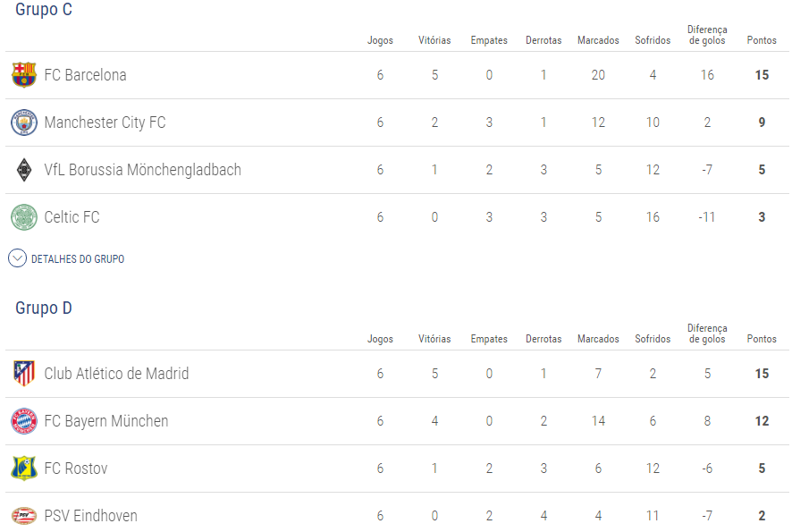Select the Celtic FC team name
792x532 pixels.
point(72,217)
